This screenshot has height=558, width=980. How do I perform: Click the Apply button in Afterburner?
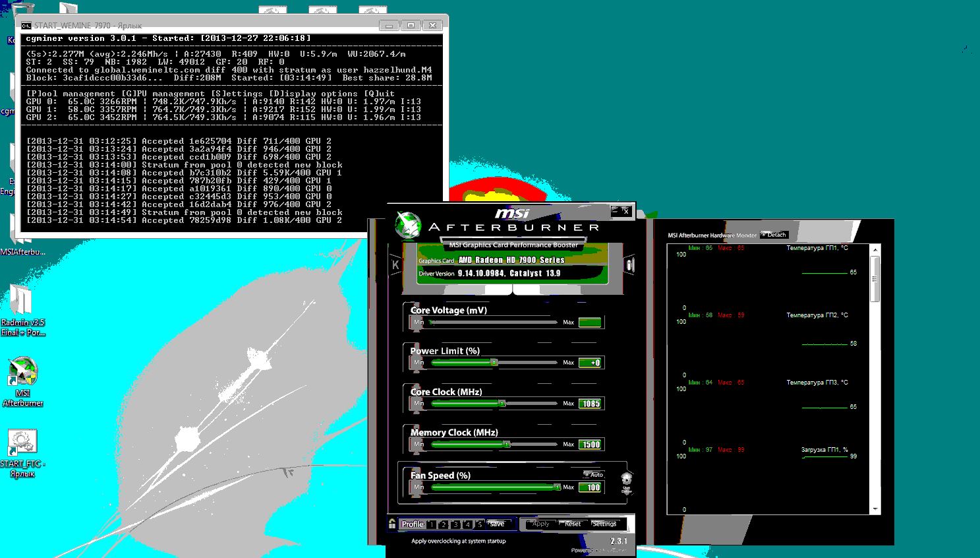tap(540, 524)
